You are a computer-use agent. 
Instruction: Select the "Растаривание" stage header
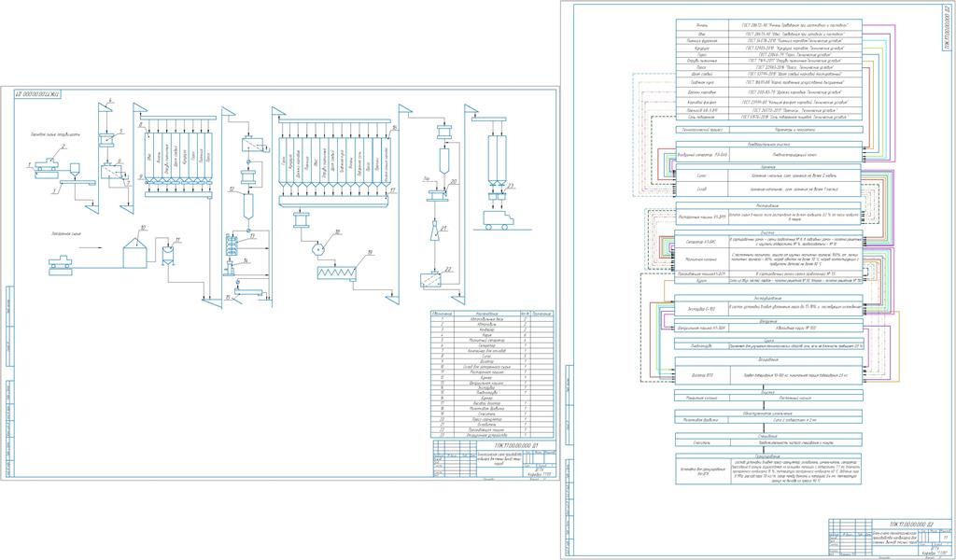point(769,204)
